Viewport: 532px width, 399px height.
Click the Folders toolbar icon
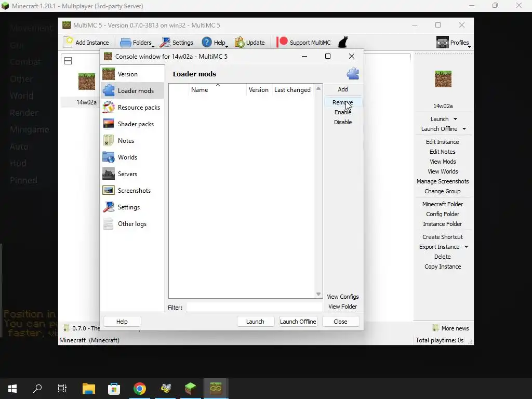(126, 43)
